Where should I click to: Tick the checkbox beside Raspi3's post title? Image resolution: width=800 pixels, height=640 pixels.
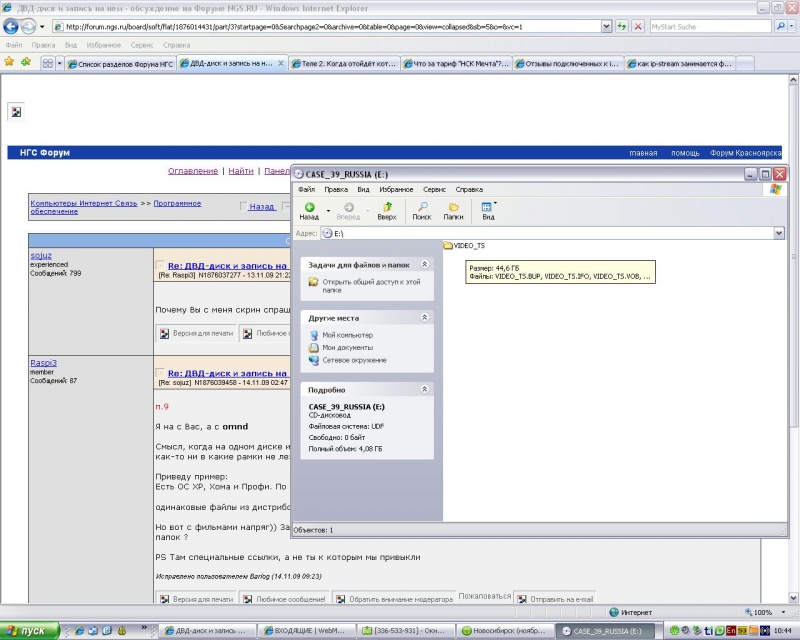pos(160,373)
